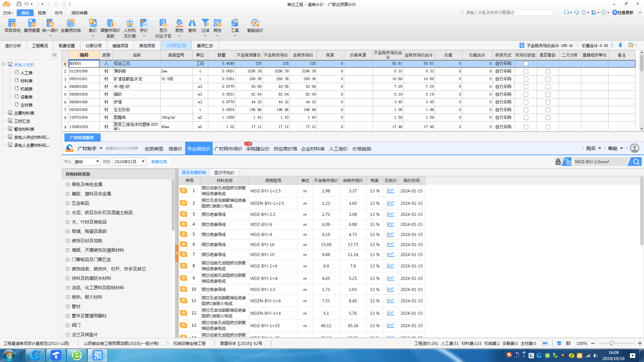Check 市场价锁定 for 综合工日 row
The width and height of the screenshot is (644, 362).
526,64
